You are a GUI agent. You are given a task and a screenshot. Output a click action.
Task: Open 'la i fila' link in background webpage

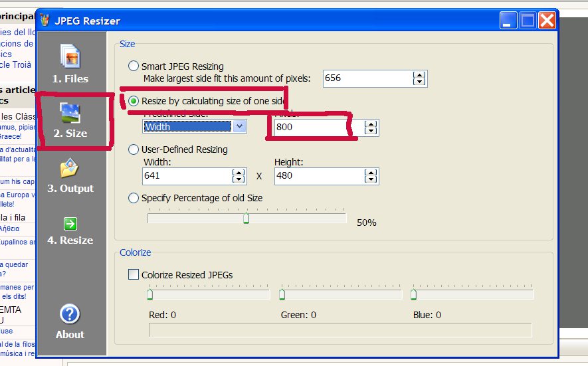click(13, 217)
